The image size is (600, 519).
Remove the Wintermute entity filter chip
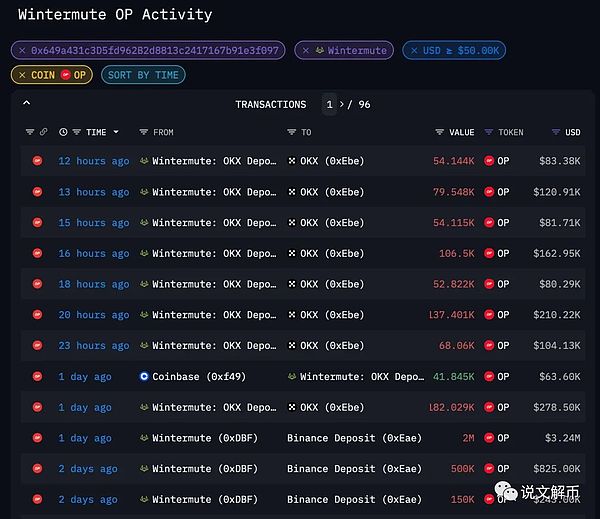[306, 51]
